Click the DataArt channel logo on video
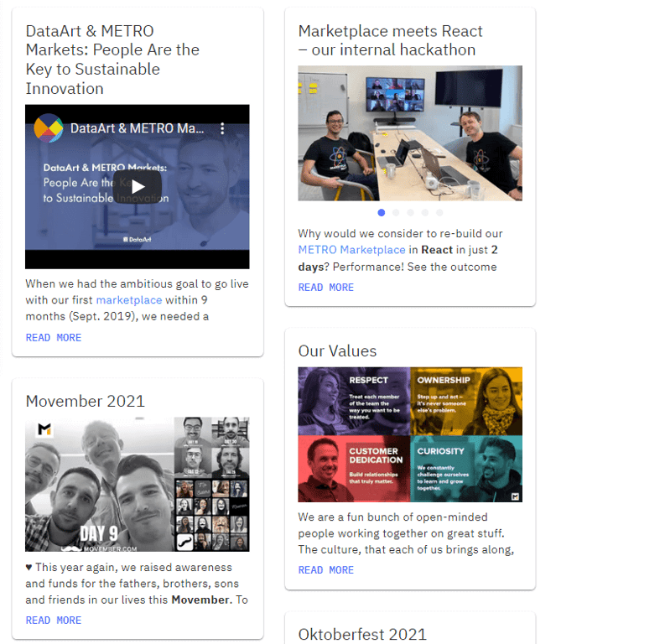665x644 pixels. pos(49,128)
